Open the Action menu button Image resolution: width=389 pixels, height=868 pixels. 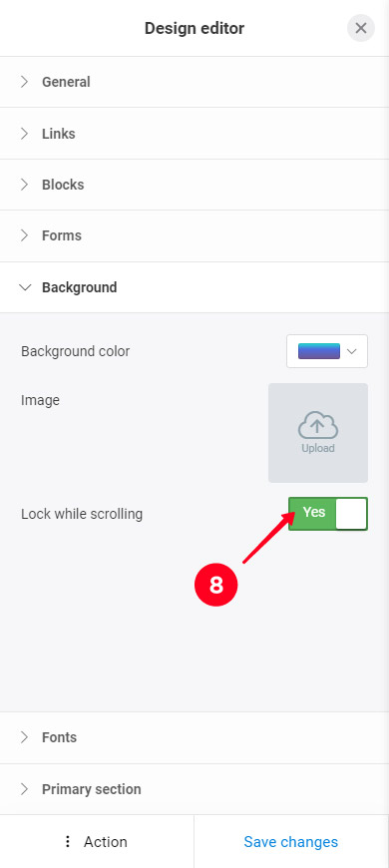pyautogui.click(x=97, y=841)
